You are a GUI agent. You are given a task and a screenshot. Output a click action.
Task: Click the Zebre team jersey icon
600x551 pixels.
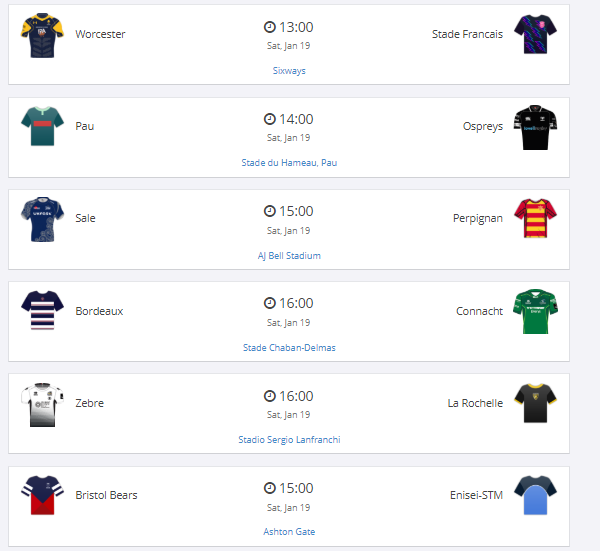(x=41, y=404)
